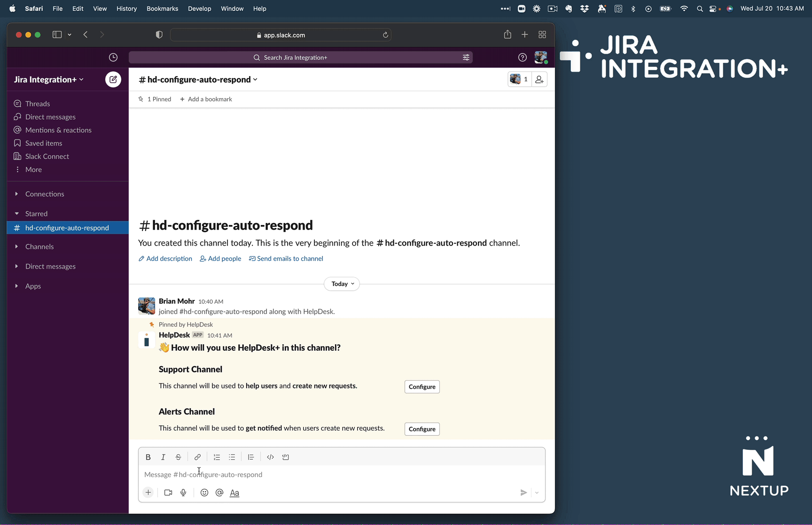Open the Today date dropdown
The image size is (812, 525).
coord(342,284)
